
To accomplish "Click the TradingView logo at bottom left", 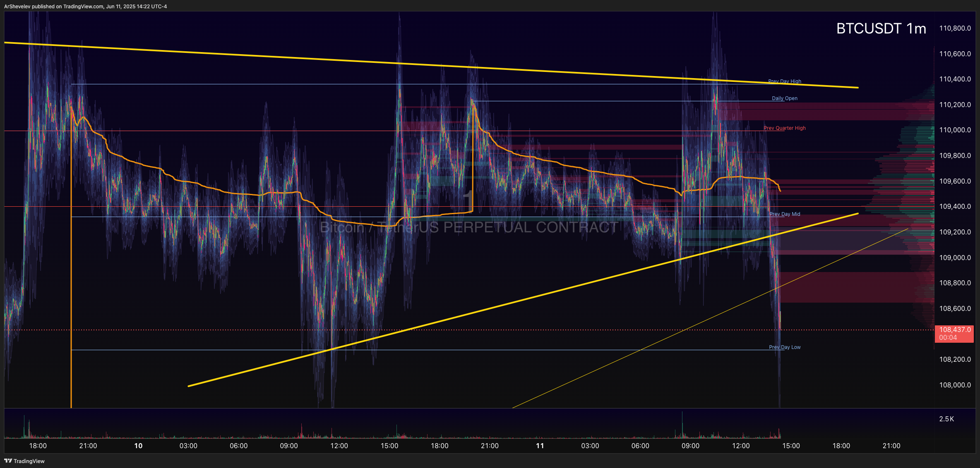I will click(24, 461).
